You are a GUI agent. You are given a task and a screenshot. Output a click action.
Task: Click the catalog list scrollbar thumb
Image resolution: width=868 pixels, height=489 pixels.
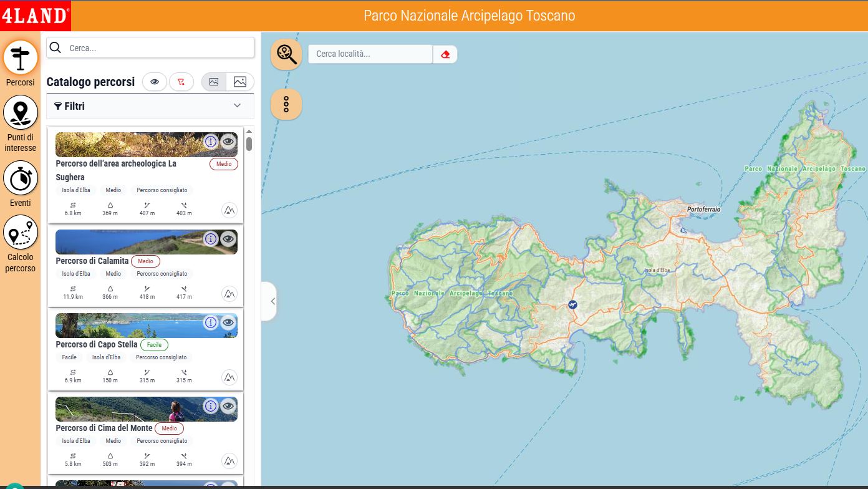pos(249,144)
